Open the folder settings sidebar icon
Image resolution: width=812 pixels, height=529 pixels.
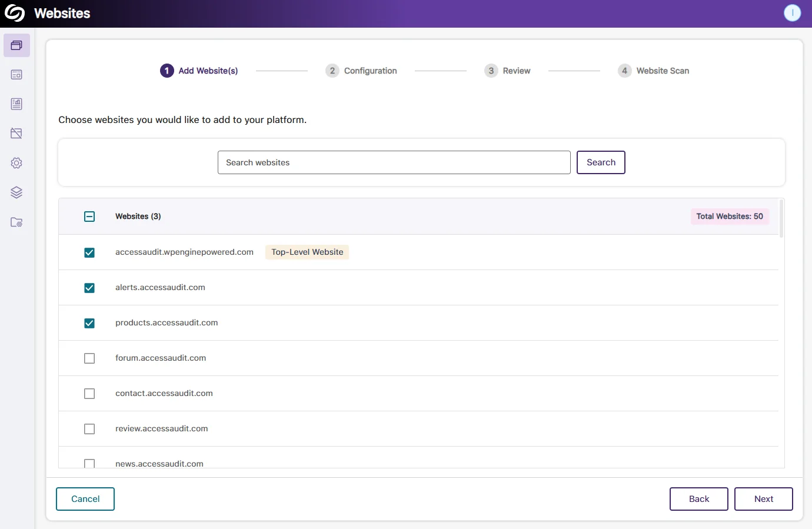16,222
